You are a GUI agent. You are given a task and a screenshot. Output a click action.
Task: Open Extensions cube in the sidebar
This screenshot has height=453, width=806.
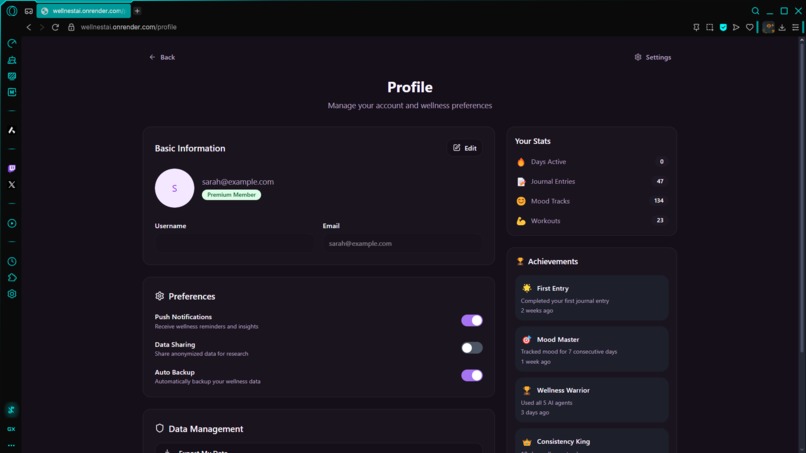(12, 278)
